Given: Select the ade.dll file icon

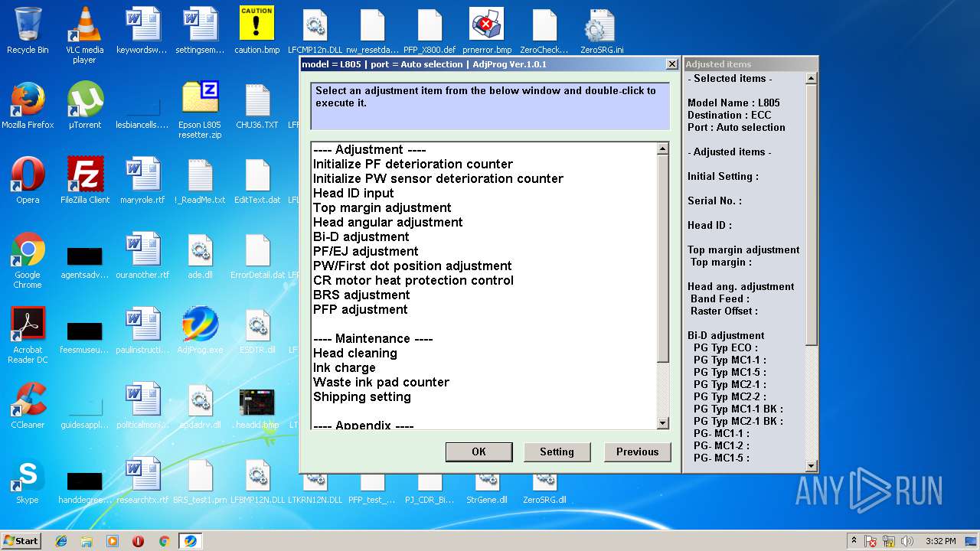Looking at the screenshot, I should click(200, 256).
